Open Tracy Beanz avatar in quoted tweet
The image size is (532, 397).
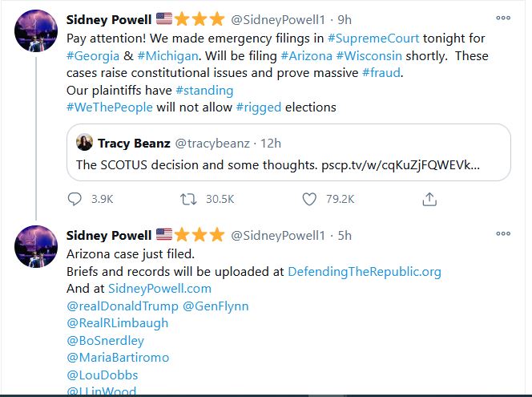85,144
